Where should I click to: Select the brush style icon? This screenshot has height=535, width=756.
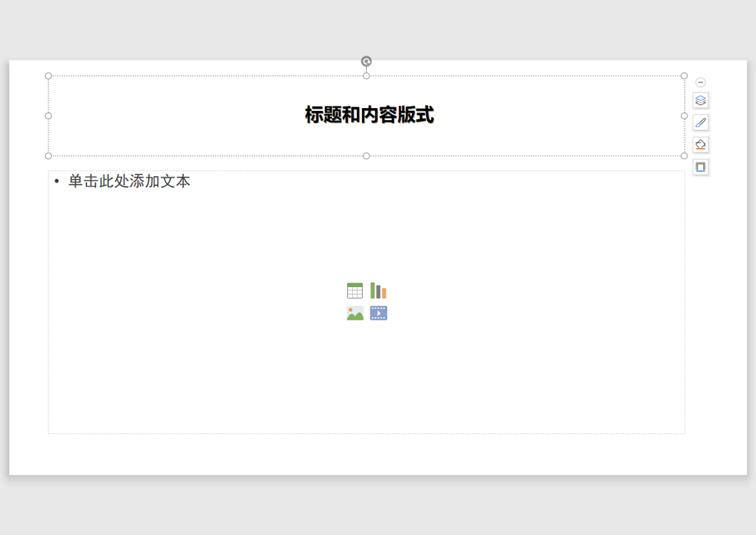(701, 122)
